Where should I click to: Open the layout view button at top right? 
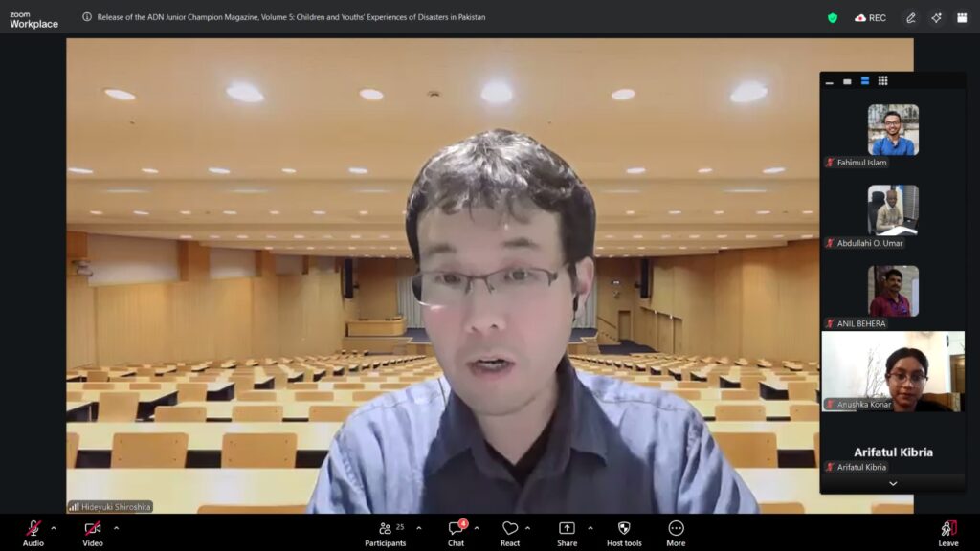tap(962, 17)
